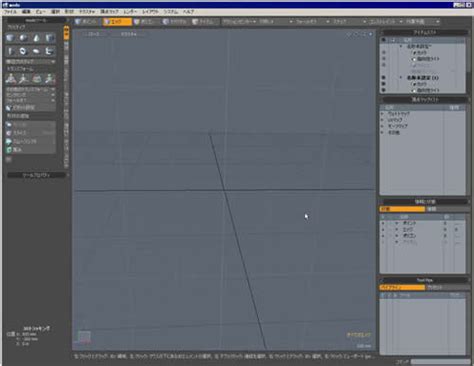
Task: Open the テクスチャ menu
Action: point(87,12)
